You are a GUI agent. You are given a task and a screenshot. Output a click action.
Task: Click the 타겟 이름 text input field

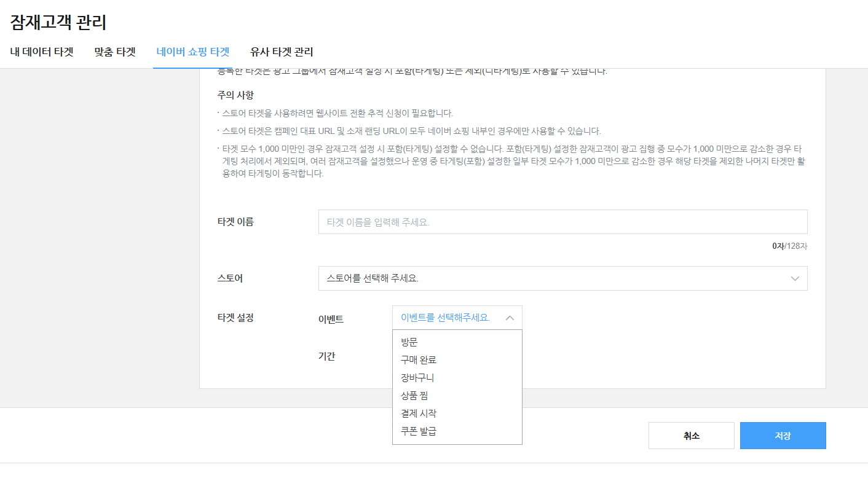pyautogui.click(x=562, y=222)
